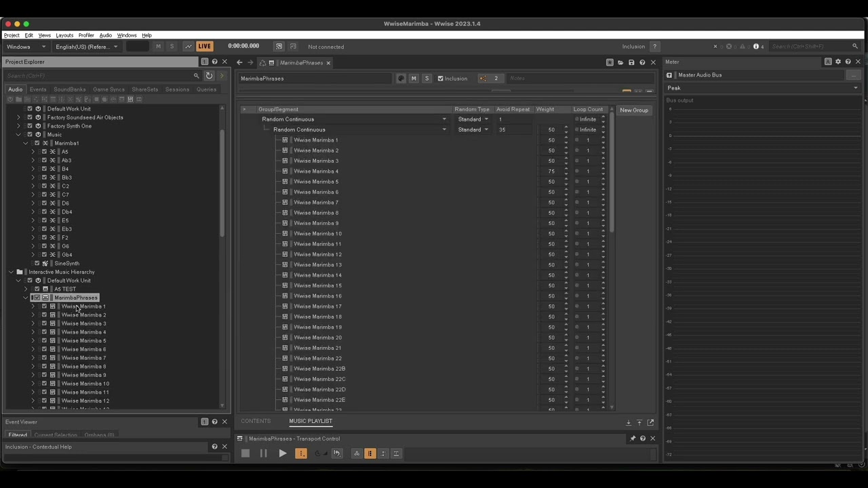Toggle the highlighted orange transport option icon
Viewport: 868px width, 488px height.
click(370, 453)
